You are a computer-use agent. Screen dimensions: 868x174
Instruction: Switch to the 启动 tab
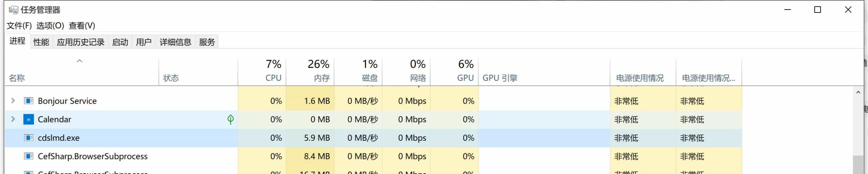click(x=120, y=42)
